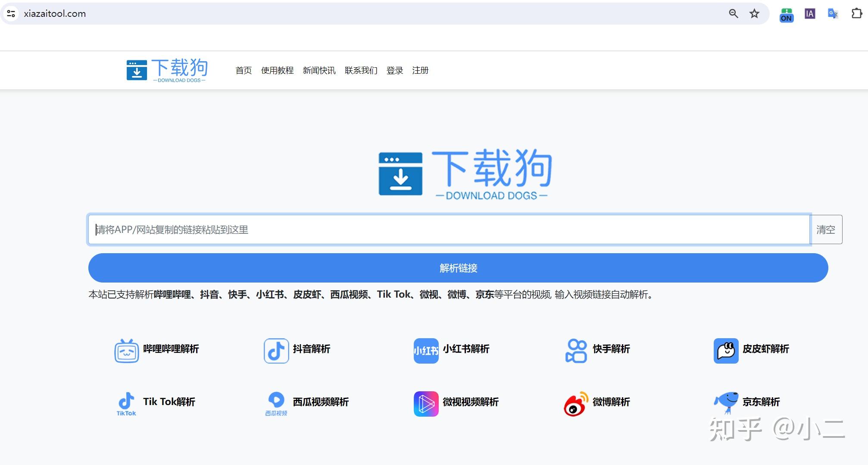The image size is (868, 465).
Task: Click the supported platforms description text
Action: click(x=372, y=295)
